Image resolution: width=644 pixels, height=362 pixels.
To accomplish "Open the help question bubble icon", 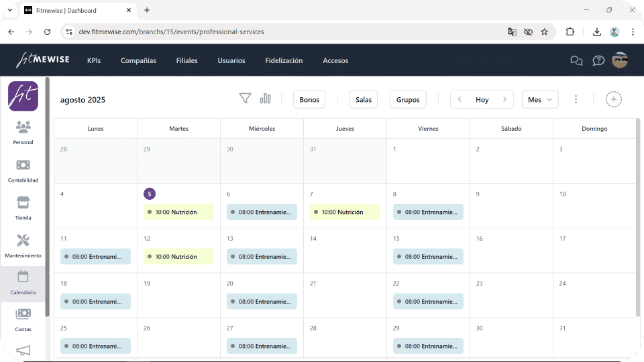I will 598,61.
